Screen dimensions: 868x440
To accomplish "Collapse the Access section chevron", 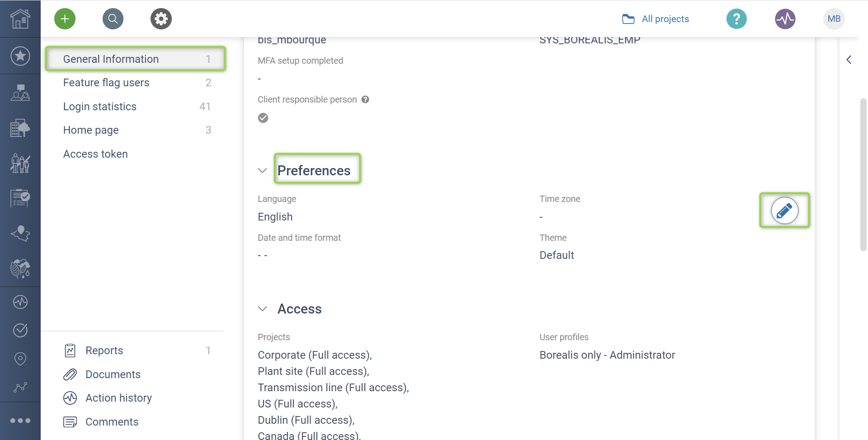I will point(262,309).
